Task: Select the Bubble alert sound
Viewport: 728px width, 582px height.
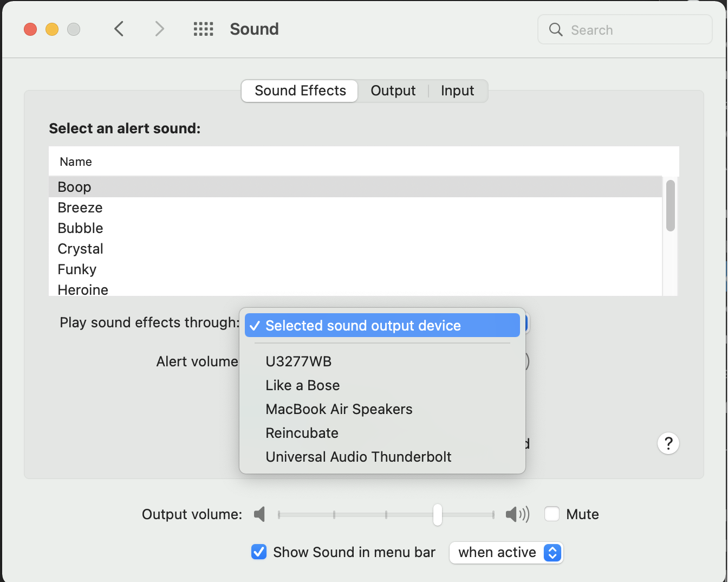Action: 355,228
